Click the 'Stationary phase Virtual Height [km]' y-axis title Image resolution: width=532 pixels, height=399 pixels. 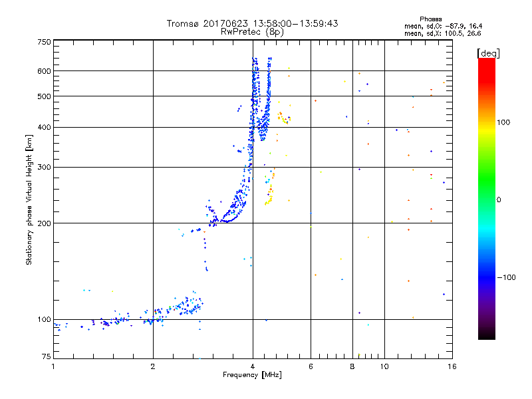[29, 199]
